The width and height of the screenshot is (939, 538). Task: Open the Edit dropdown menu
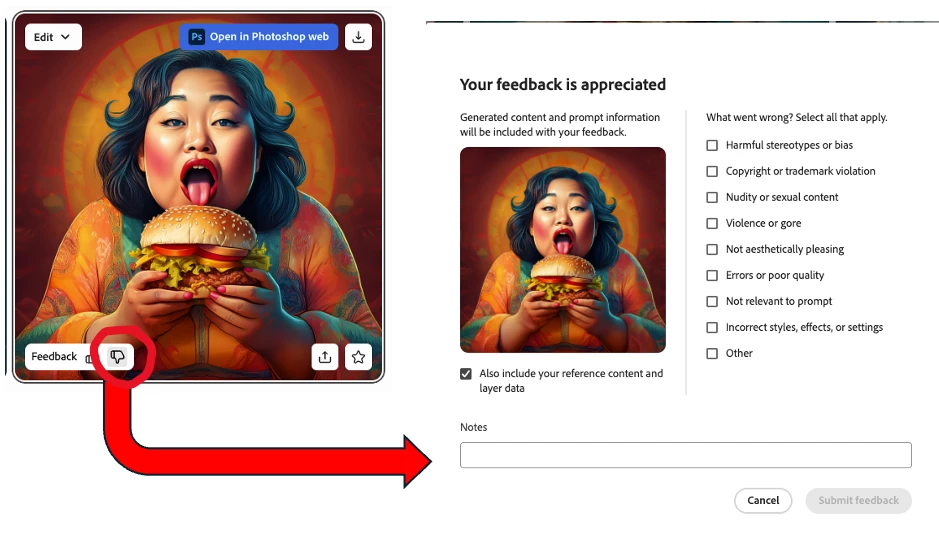click(x=53, y=37)
